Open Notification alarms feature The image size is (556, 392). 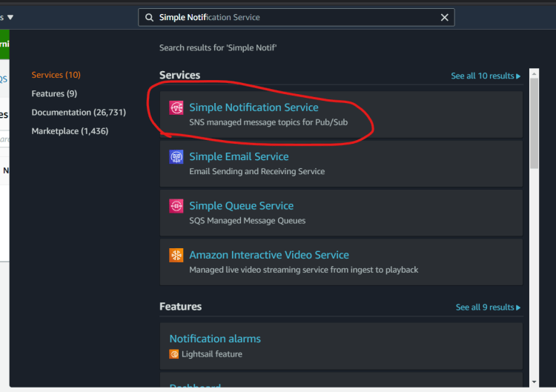(215, 339)
